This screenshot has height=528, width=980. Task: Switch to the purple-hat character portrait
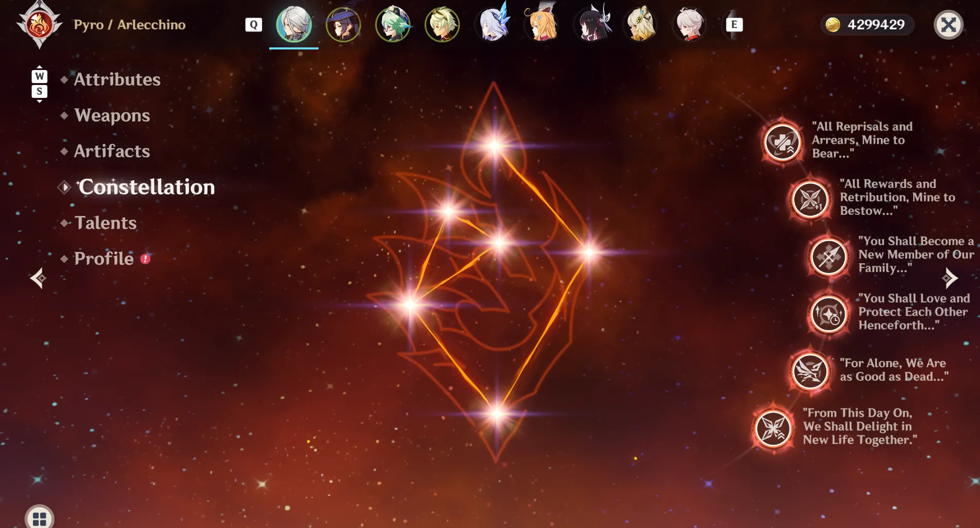[x=343, y=24]
